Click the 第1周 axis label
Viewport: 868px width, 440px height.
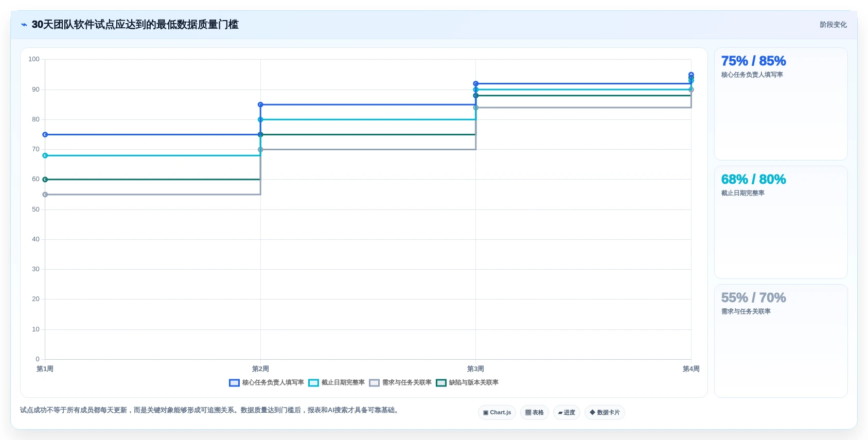click(45, 369)
